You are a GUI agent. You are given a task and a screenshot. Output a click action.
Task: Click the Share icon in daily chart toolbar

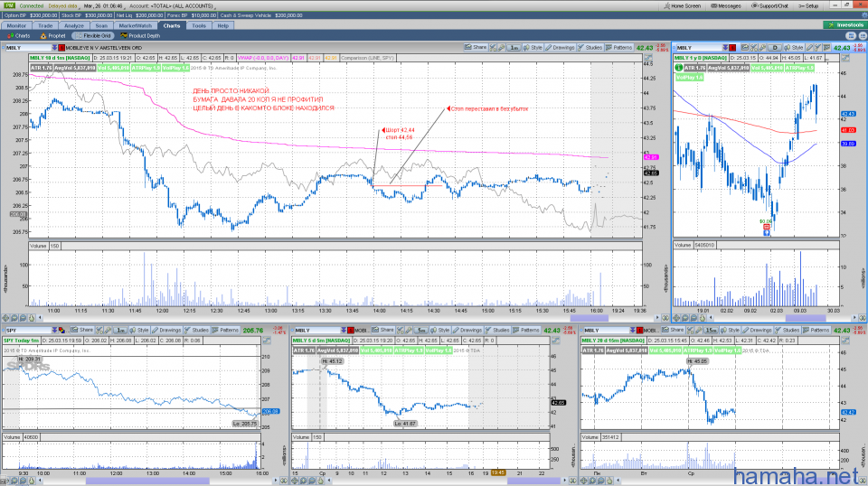tap(745, 48)
